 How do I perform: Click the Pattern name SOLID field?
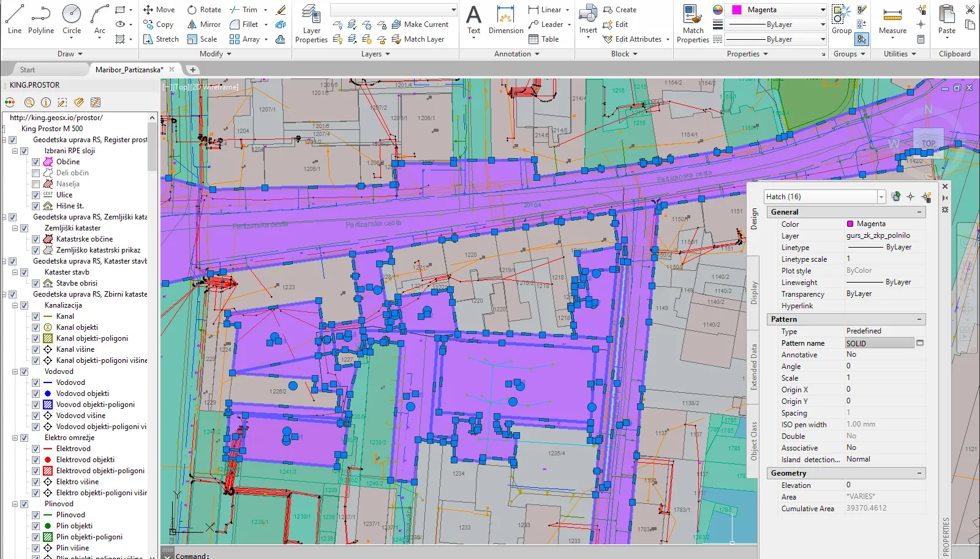tap(879, 343)
